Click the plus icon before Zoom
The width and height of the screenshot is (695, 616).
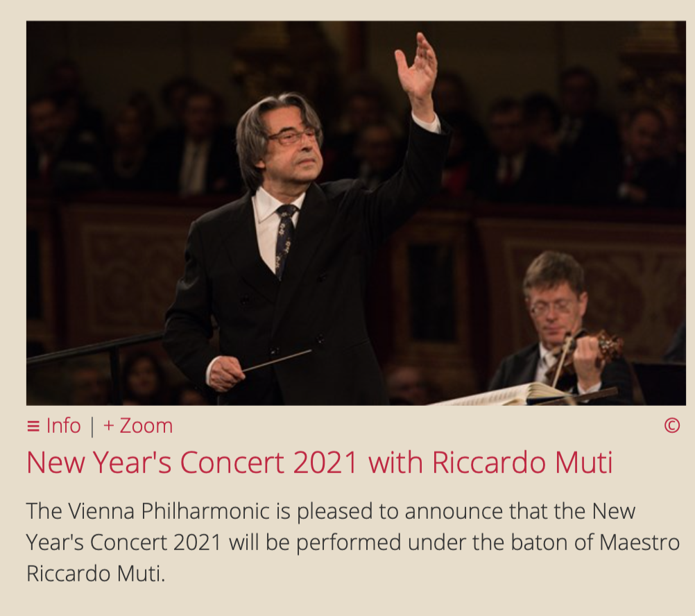[109, 426]
